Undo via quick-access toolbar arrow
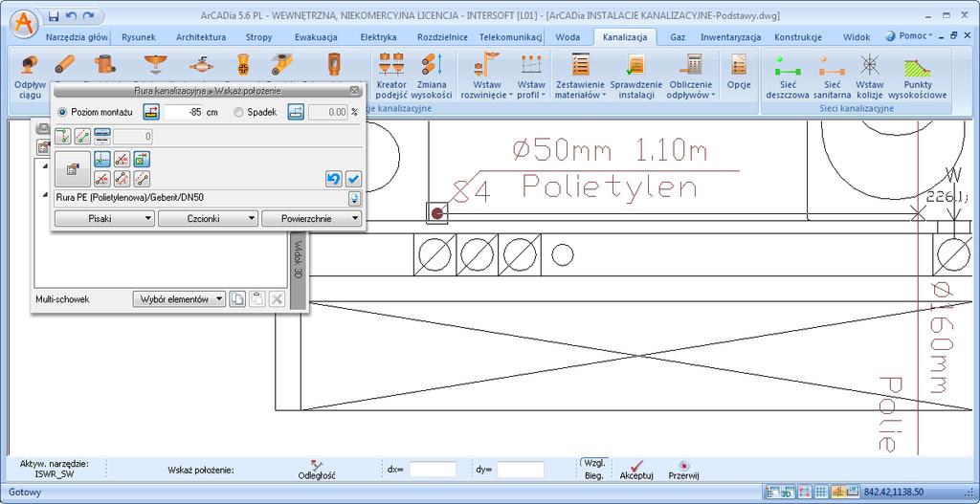Image resolution: width=980 pixels, height=504 pixels. [x=71, y=15]
